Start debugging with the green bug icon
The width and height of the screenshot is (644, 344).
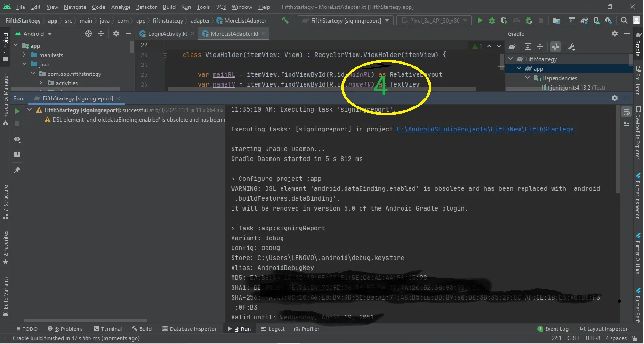[492, 20]
